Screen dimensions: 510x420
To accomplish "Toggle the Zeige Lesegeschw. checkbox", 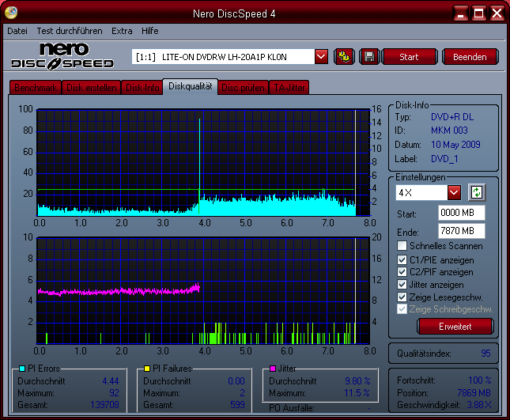I will point(402,297).
